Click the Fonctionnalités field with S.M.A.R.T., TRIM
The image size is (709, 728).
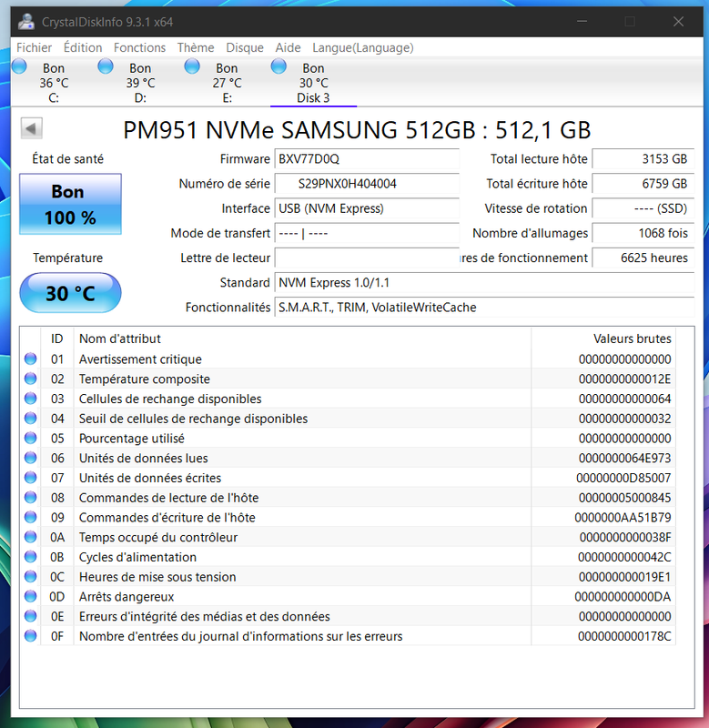[484, 308]
